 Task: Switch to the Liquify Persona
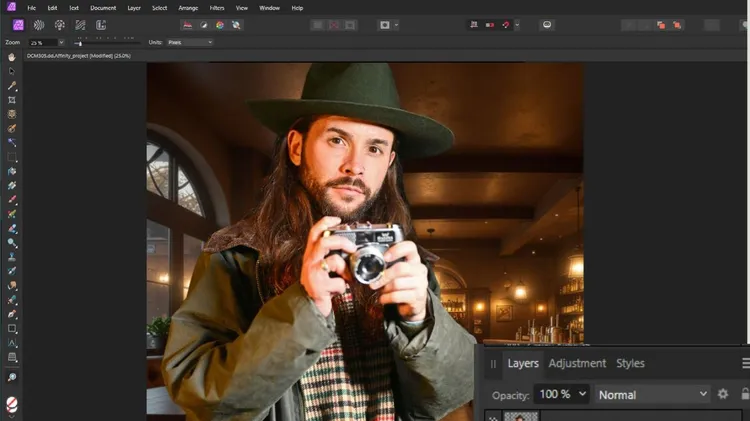38,24
